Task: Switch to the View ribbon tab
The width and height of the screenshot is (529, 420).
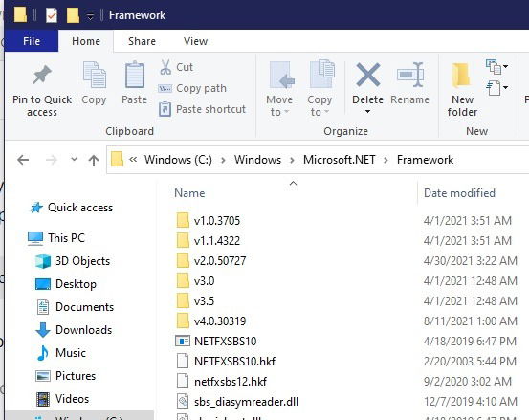Action: click(x=195, y=41)
